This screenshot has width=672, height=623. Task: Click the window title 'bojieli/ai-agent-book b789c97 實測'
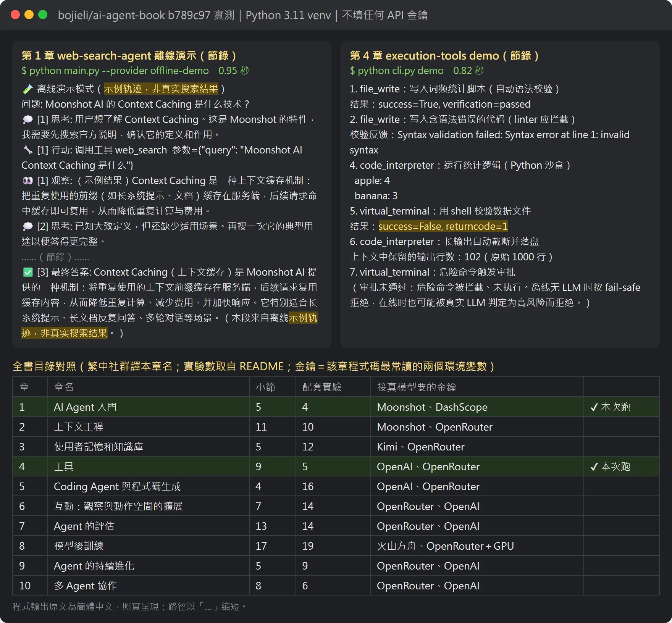click(x=146, y=15)
